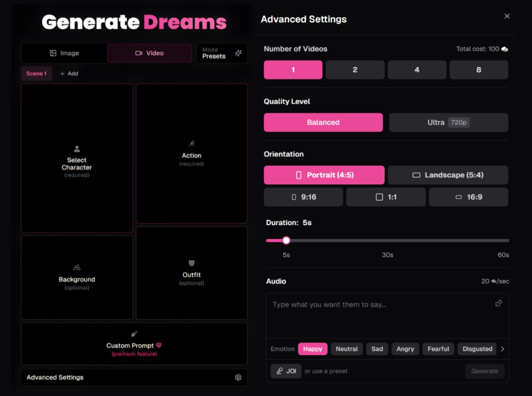Click Add to create a new scene

(x=69, y=73)
